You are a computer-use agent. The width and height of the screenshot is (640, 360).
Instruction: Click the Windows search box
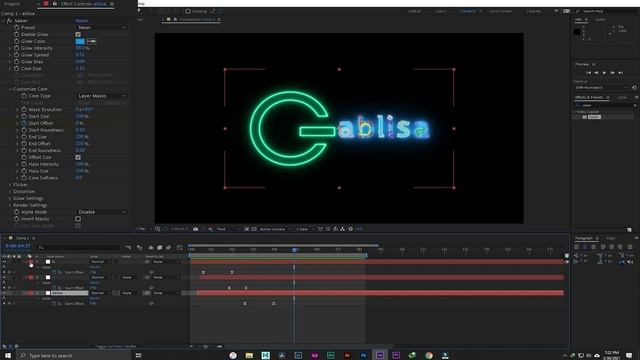click(73, 356)
